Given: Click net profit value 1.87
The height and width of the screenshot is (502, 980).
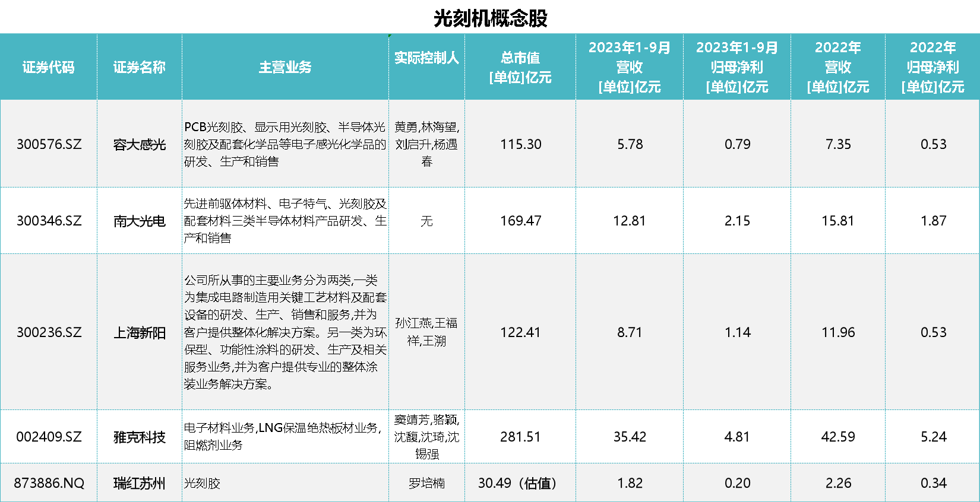Looking at the screenshot, I should tap(933, 221).
